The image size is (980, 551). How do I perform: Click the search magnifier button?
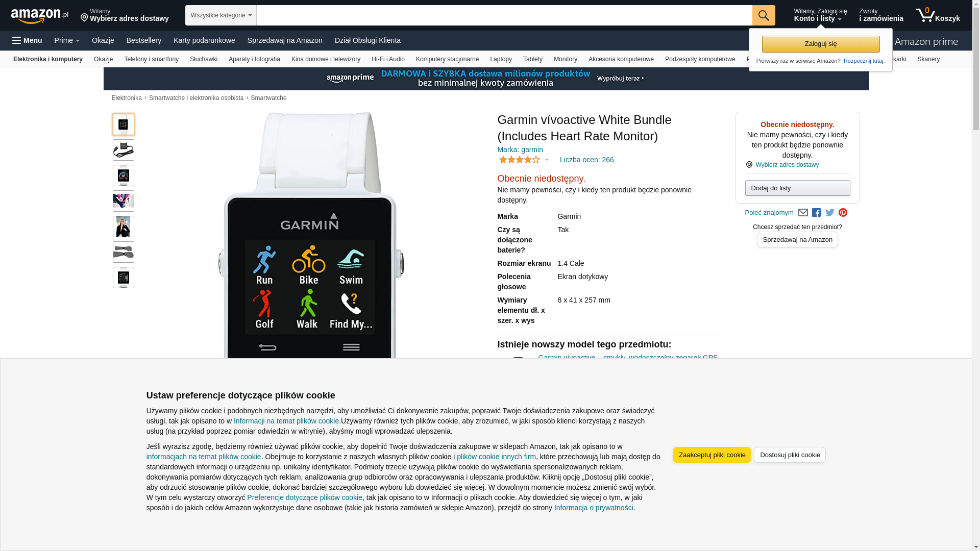[764, 15]
